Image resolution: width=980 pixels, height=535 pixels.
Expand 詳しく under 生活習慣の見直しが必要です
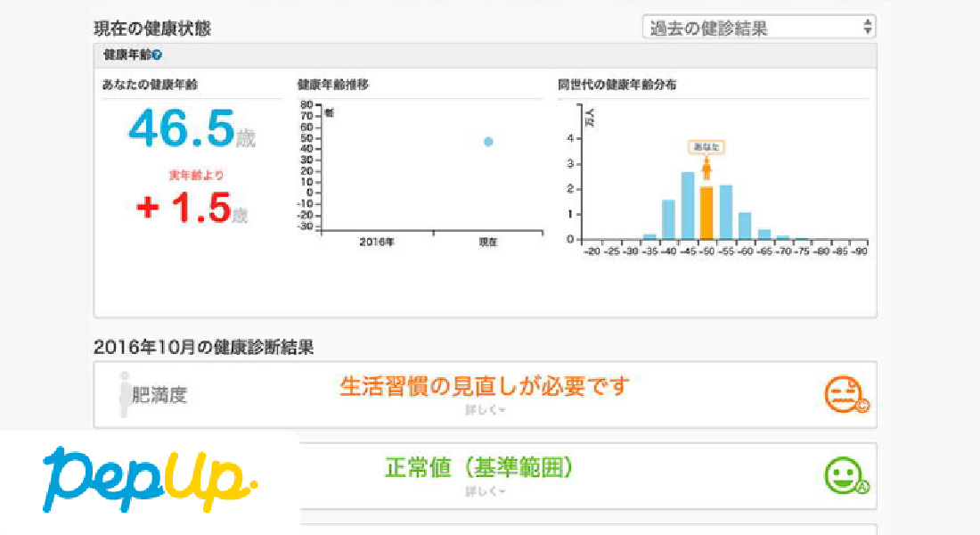coord(485,410)
